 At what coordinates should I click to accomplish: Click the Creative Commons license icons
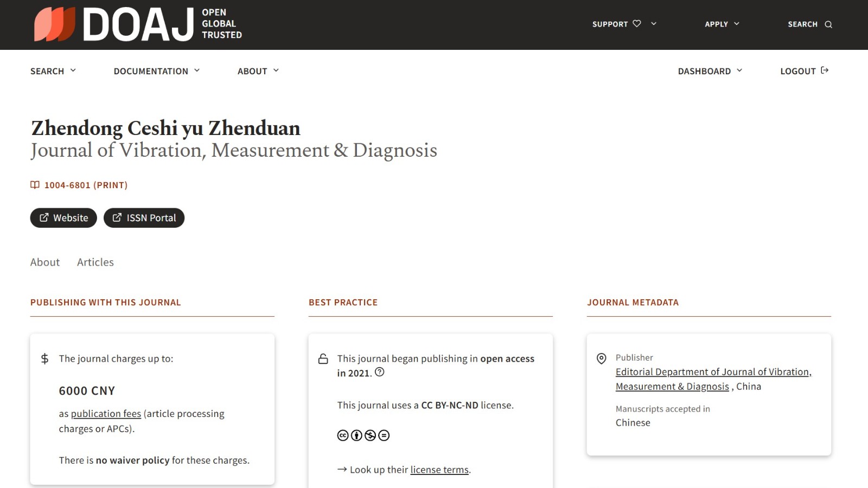tap(363, 435)
